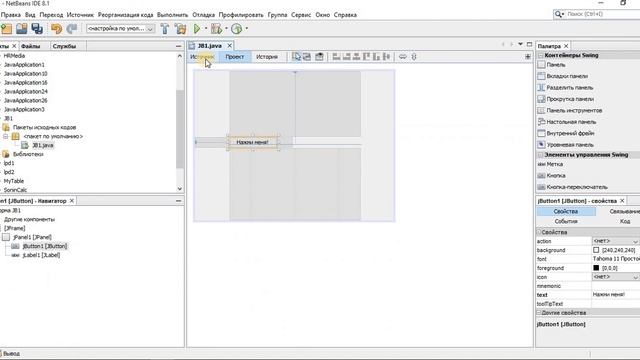Viewport: 640px width, 360px height.
Task: Toggle vertical resizability button
Action: [x=414, y=57]
